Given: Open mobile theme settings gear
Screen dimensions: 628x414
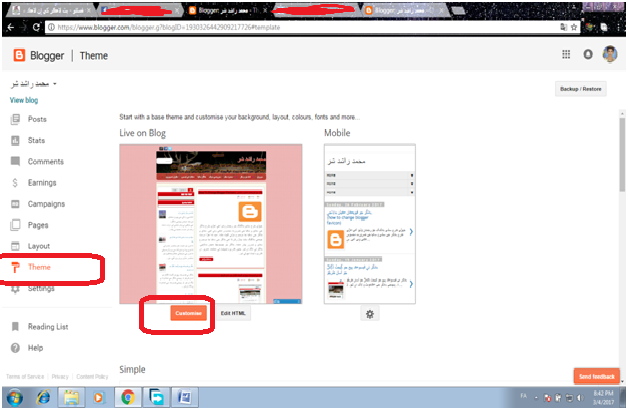Looking at the screenshot, I should tap(370, 314).
